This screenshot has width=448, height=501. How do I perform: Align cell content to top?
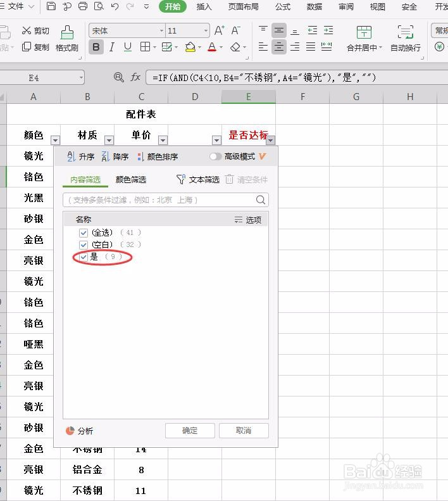(263, 30)
